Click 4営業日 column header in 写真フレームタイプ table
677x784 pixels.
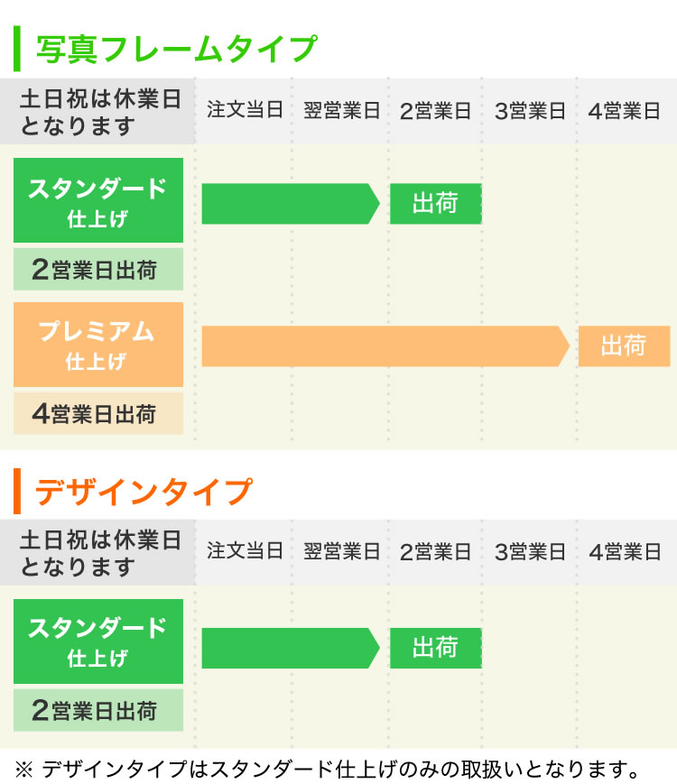click(x=625, y=112)
